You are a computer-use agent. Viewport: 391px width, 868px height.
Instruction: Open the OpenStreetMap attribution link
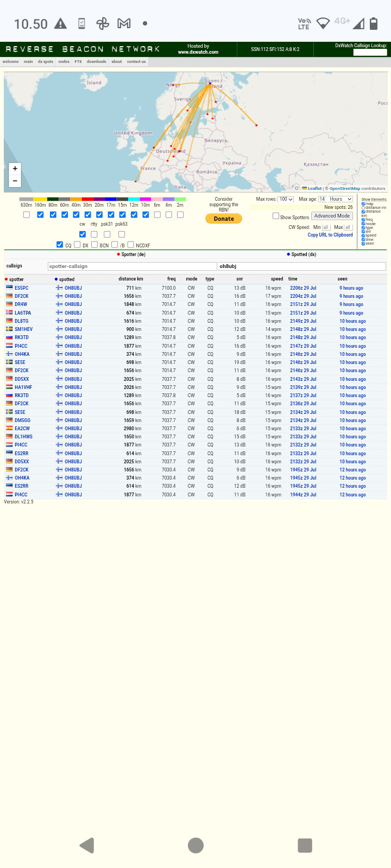345,188
